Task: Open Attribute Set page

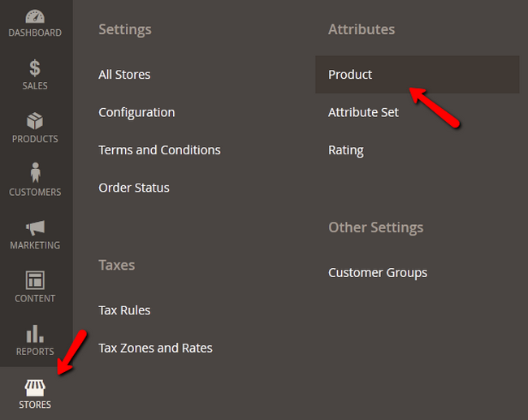Action: pyautogui.click(x=363, y=112)
